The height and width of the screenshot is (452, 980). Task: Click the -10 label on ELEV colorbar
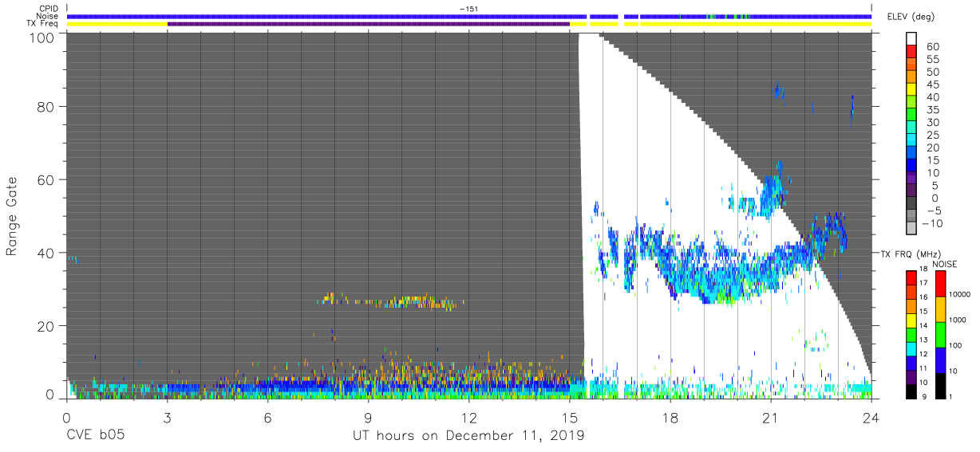coord(931,223)
